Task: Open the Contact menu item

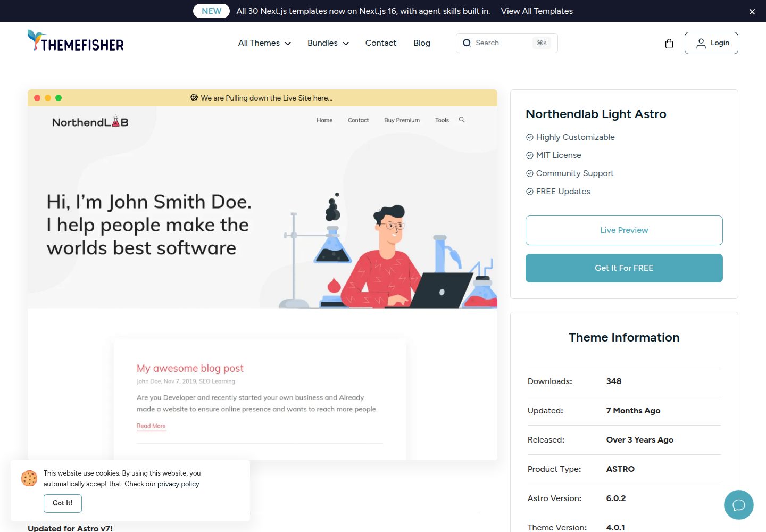Action: [x=381, y=43]
